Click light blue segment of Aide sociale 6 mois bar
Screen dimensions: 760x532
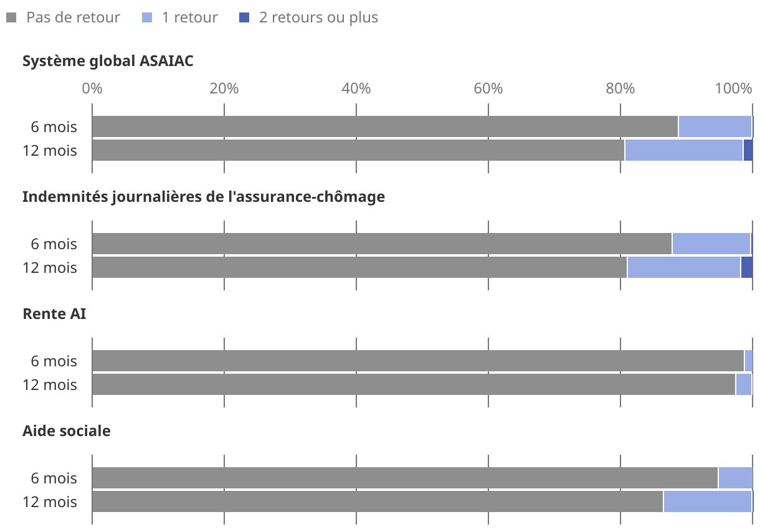click(x=735, y=478)
